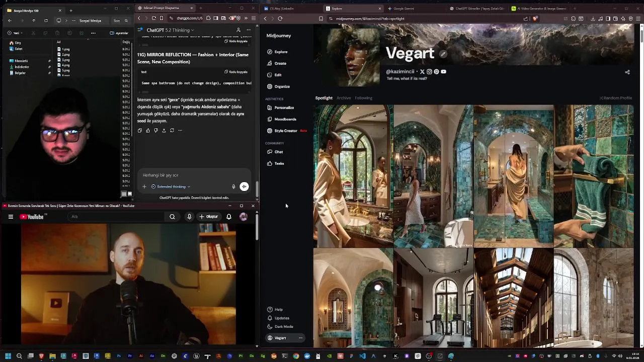Open Galeri in File Explorer sidebar
The image size is (644, 362).
[16, 49]
